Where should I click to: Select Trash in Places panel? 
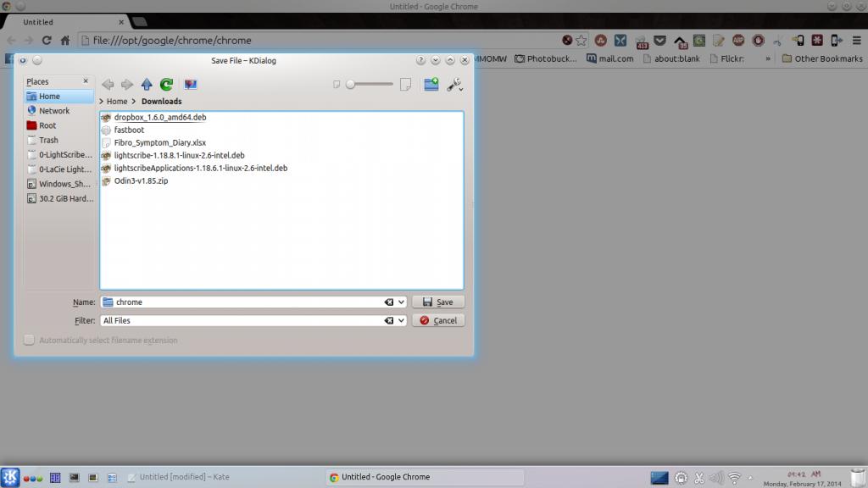click(48, 140)
